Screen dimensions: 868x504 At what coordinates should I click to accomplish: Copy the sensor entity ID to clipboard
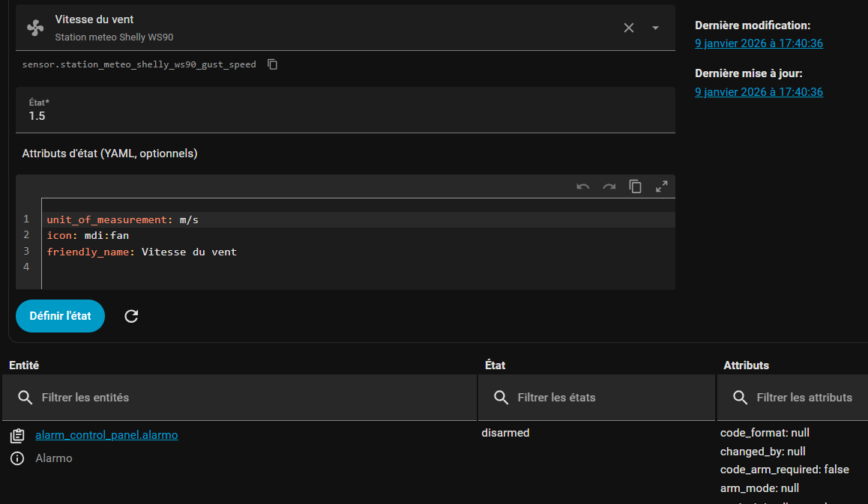coord(273,64)
